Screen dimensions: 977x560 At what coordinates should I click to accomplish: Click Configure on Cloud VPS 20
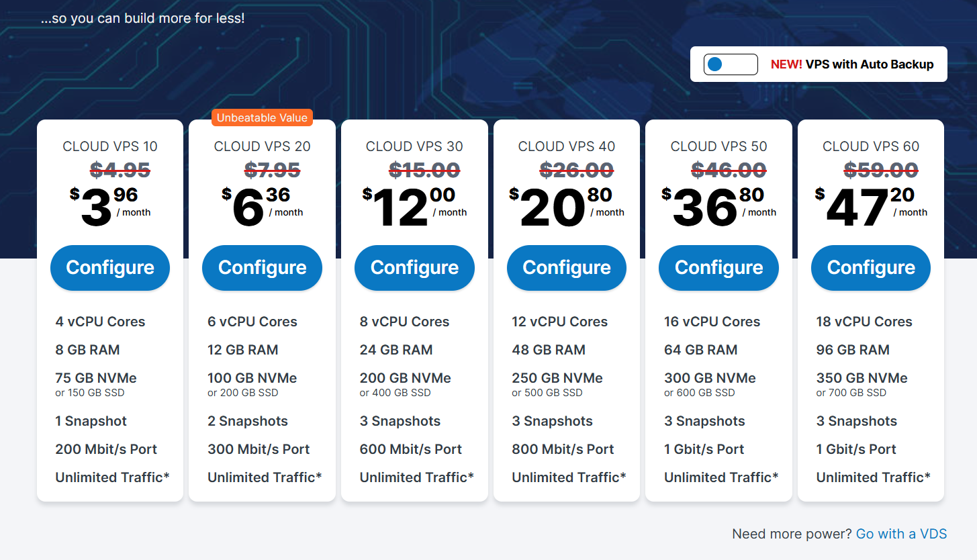[x=262, y=267]
